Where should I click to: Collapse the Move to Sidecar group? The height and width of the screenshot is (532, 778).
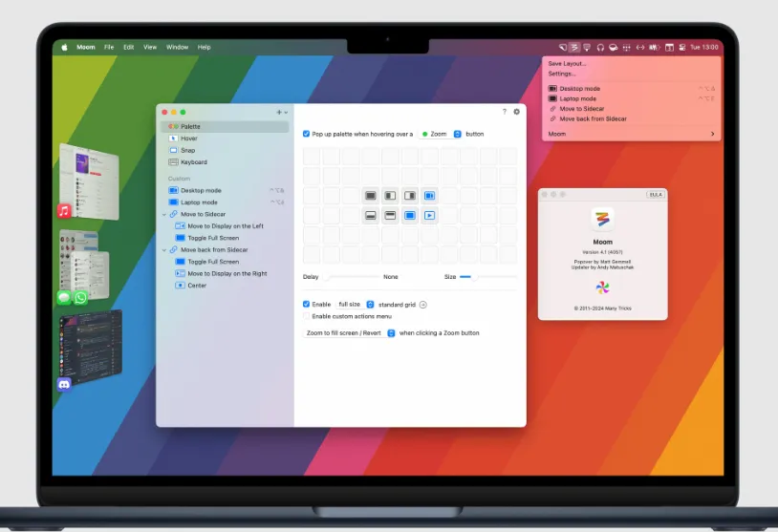click(164, 214)
